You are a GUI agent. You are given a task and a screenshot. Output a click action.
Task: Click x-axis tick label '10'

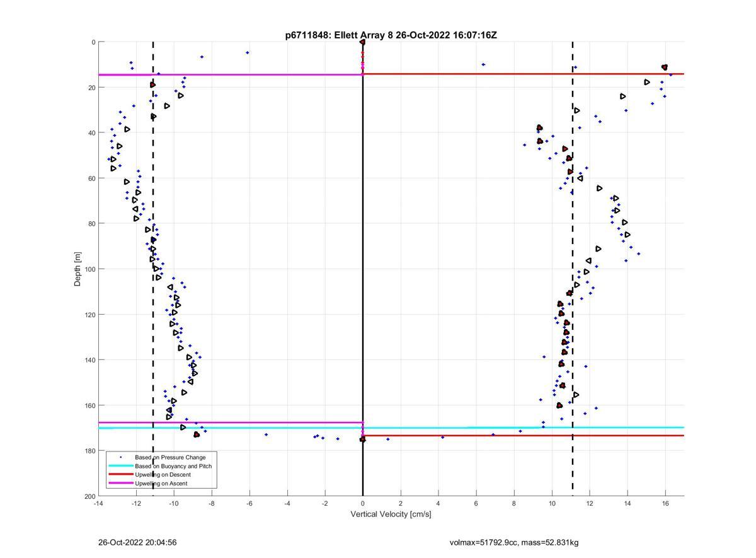click(552, 503)
